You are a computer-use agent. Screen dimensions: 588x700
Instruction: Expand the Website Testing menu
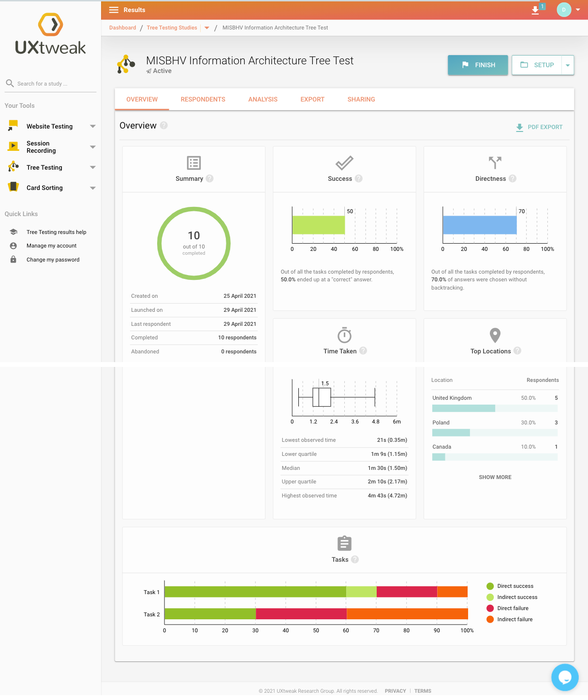(93, 126)
